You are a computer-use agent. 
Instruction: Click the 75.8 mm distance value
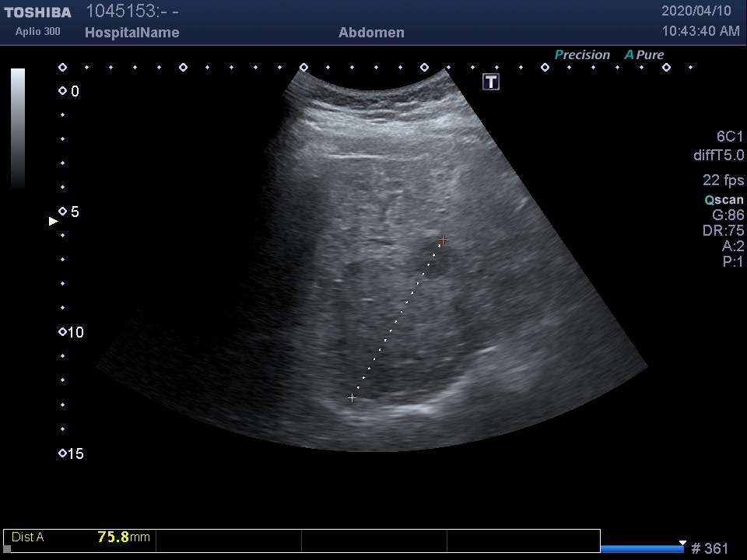pyautogui.click(x=124, y=537)
